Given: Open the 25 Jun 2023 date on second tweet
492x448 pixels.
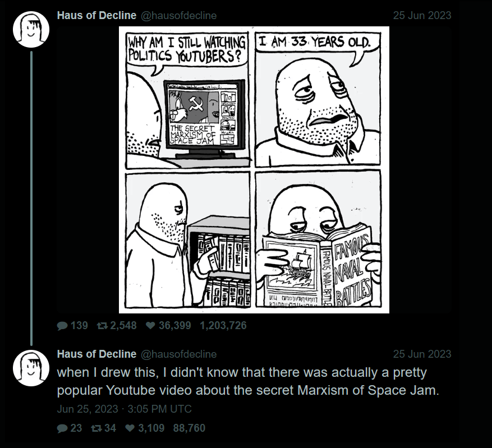Looking at the screenshot, I should tap(422, 354).
